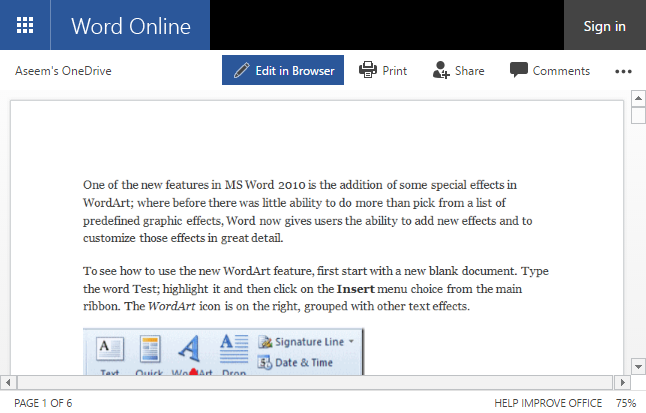Open Aseem's OneDrive link
Viewport: 646px width, 413px height.
pyautogui.click(x=63, y=71)
